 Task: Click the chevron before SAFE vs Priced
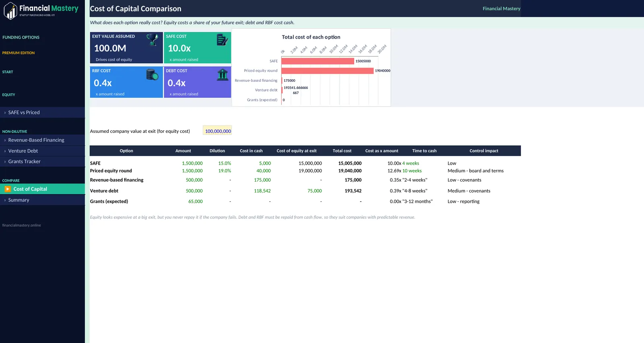[x=5, y=113]
